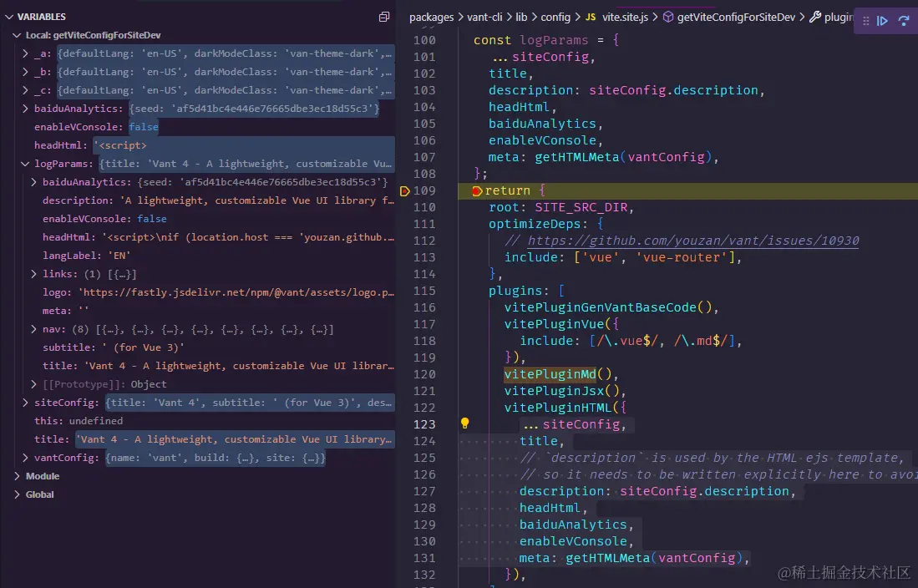Click SITE_SRC_DIR on line 110

click(581, 207)
